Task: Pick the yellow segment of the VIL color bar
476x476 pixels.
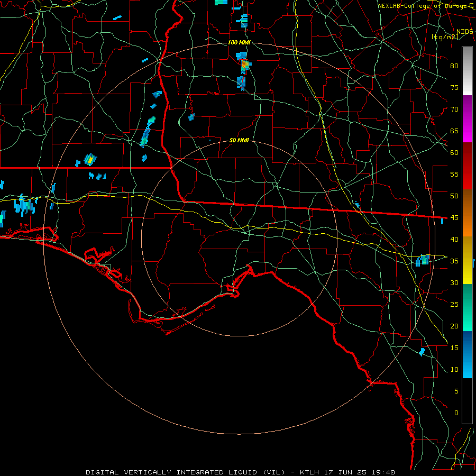Action: point(467,260)
